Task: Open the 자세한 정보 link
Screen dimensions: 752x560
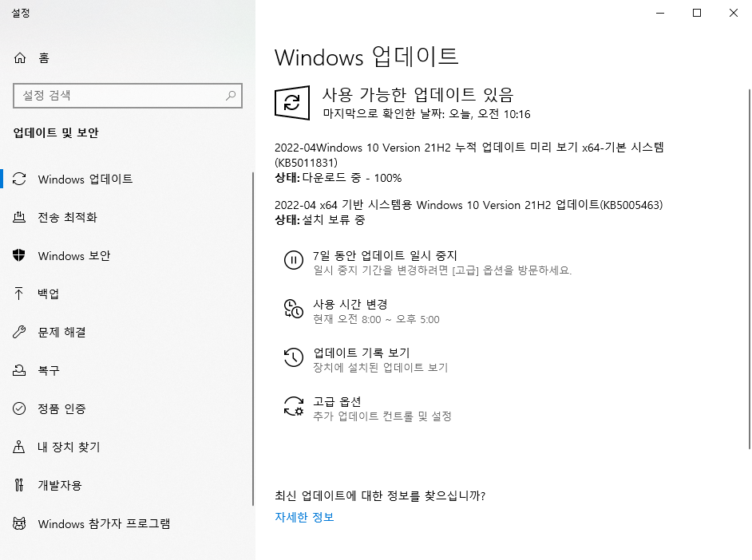Action: point(304,517)
